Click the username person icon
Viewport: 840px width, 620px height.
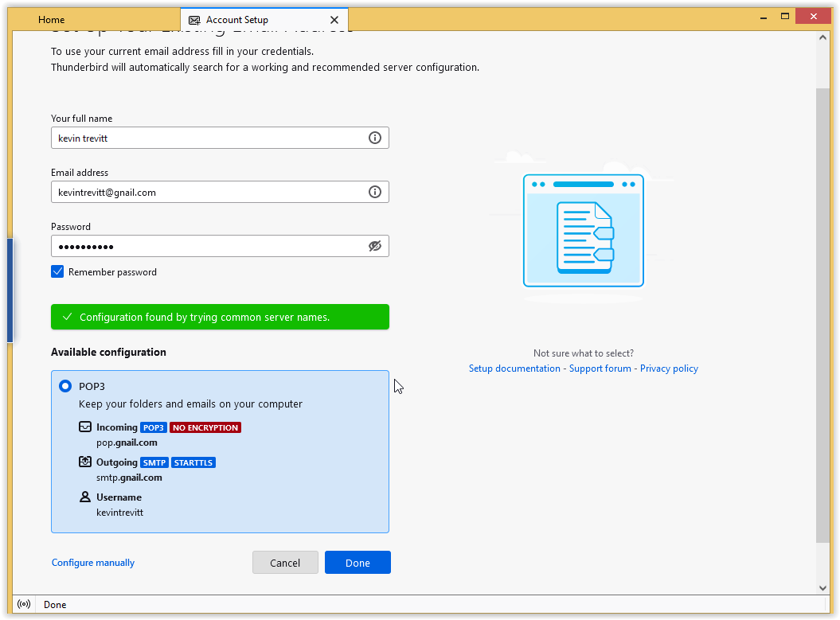(85, 497)
